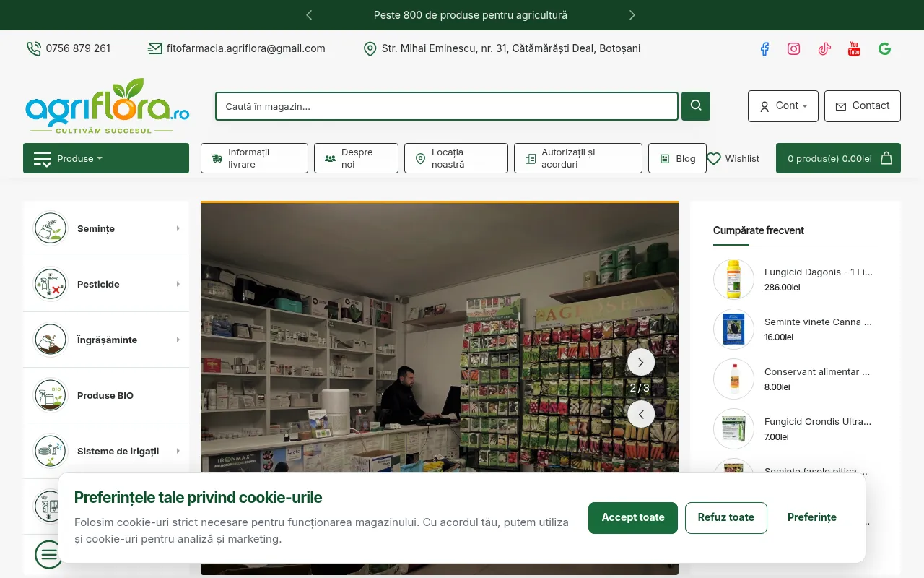This screenshot has height=578, width=924.
Task: Expand the Sisteme de irigații submenu arrow
Action: pos(178,451)
